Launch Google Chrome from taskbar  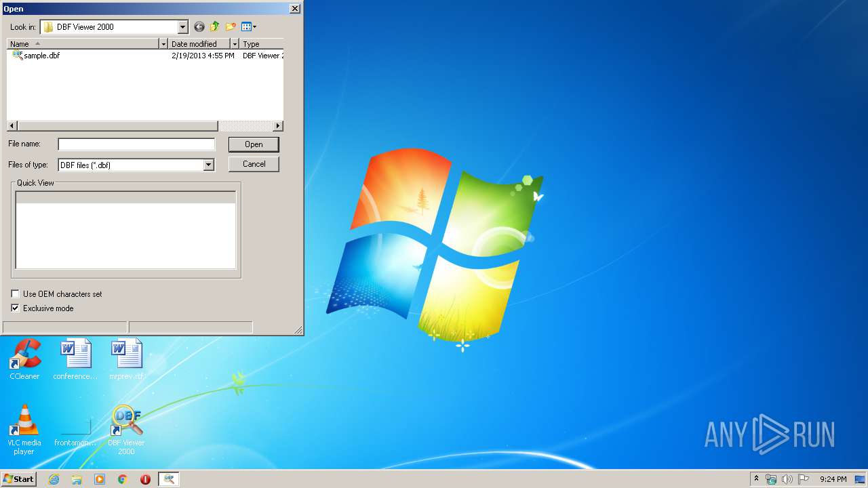click(x=122, y=479)
